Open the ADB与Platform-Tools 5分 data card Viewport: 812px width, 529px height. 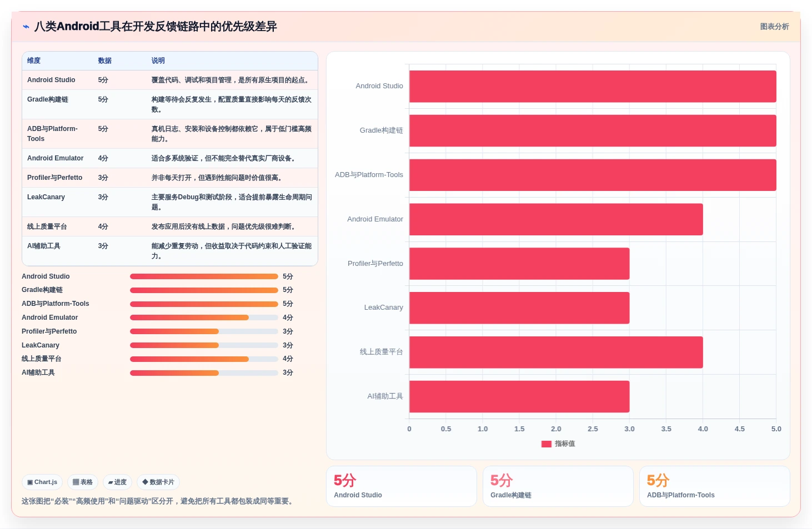coord(715,486)
